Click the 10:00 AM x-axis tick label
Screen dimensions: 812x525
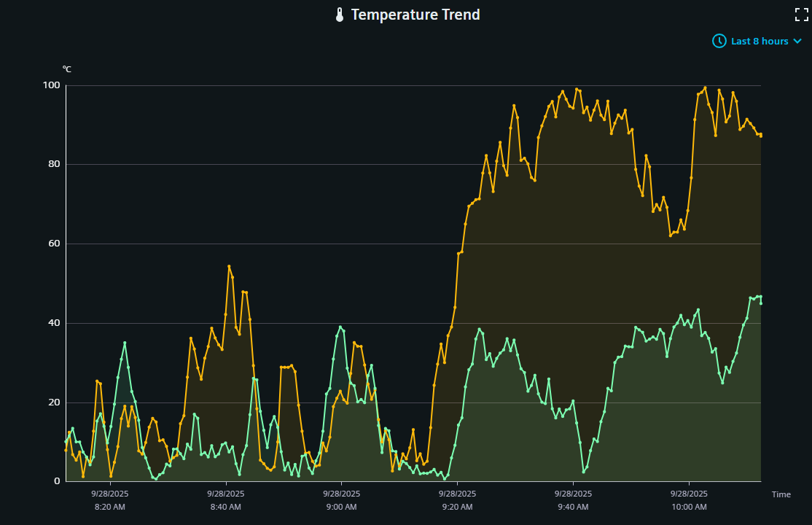tap(689, 500)
